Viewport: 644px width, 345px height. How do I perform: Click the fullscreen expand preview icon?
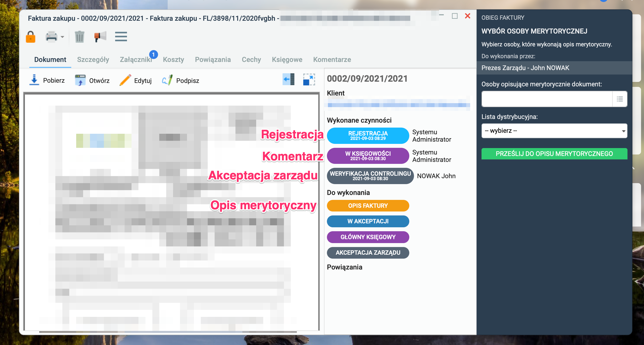point(309,79)
